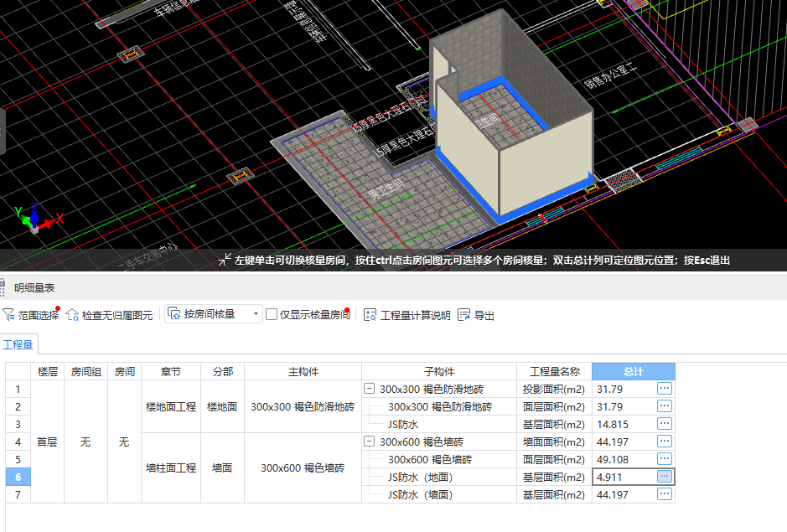
Task: Click the 检查无归属图元 icon
Action: pyautogui.click(x=72, y=315)
